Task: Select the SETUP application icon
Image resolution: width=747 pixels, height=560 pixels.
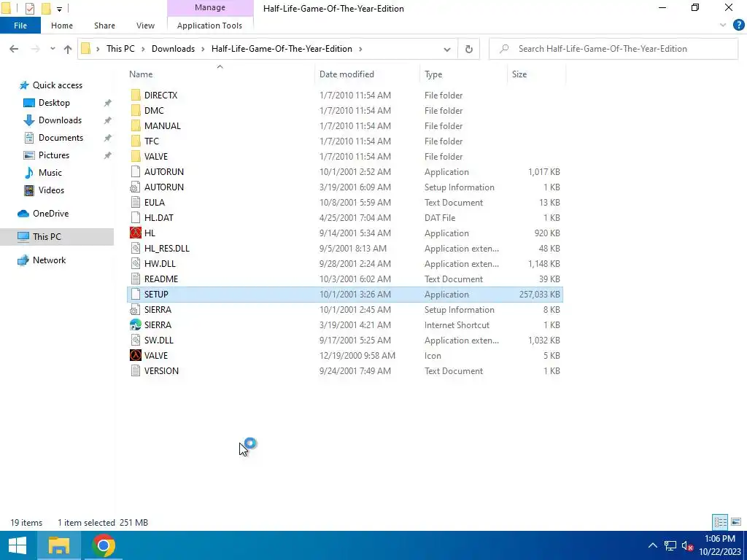Action: click(x=136, y=295)
